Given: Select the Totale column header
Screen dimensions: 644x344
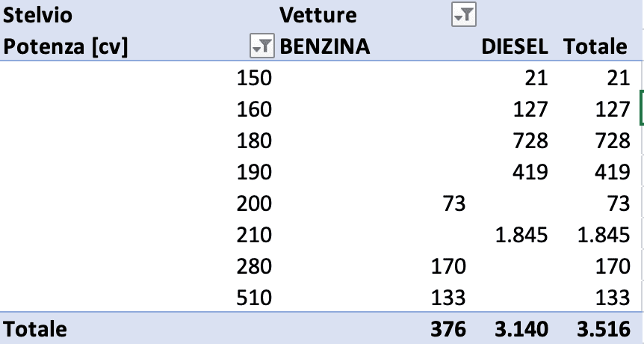Looking at the screenshot, I should [x=595, y=46].
